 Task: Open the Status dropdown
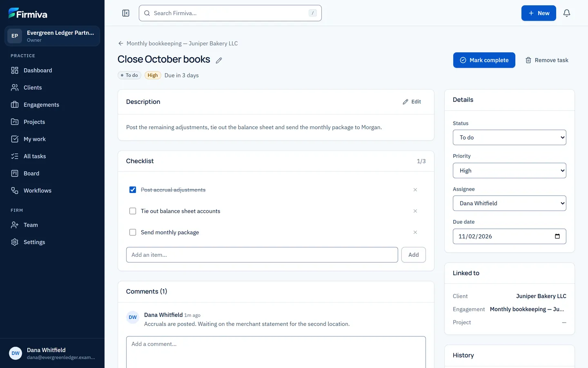pyautogui.click(x=510, y=137)
